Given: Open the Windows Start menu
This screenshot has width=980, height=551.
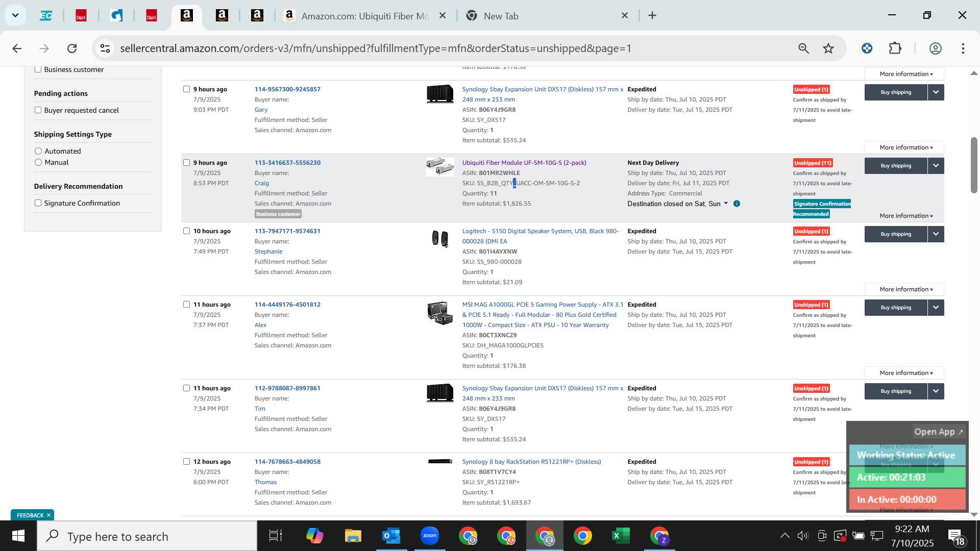Looking at the screenshot, I should (x=18, y=536).
